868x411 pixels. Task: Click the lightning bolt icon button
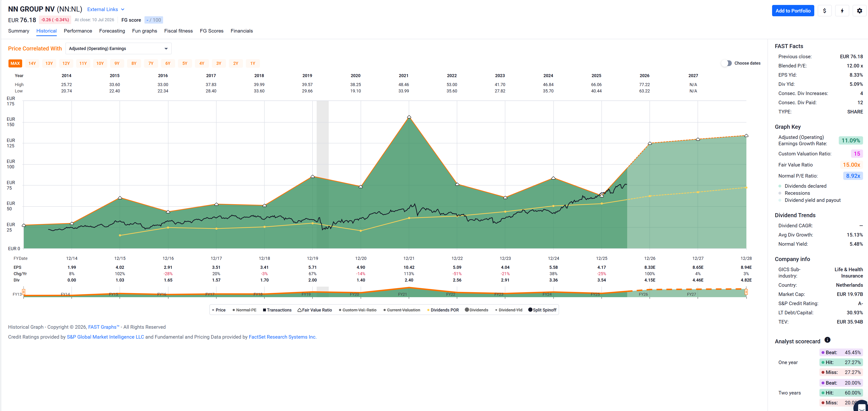tap(842, 11)
